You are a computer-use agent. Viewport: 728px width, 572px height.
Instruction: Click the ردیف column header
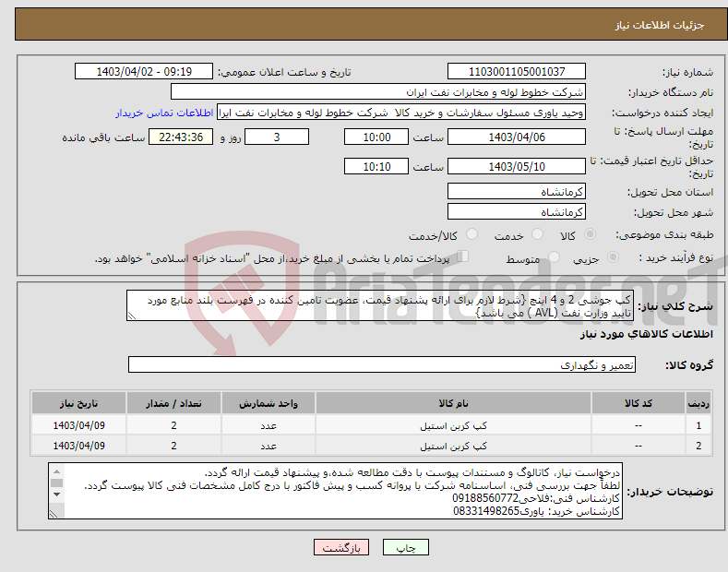[698, 403]
